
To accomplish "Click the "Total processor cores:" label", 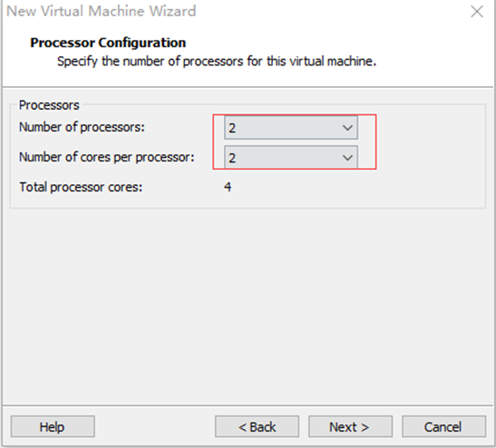I will pos(81,187).
